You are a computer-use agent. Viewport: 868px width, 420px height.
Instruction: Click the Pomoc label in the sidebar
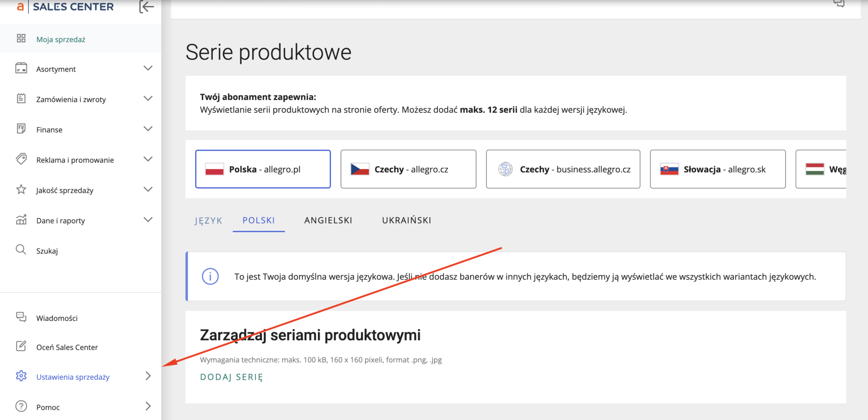tap(48, 407)
